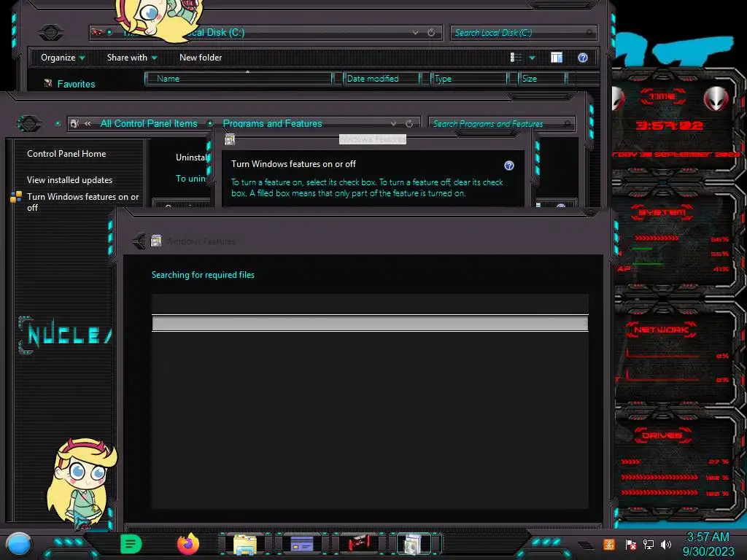Click Control Panel window back/forward navigation button
The image size is (747, 560).
[29, 124]
